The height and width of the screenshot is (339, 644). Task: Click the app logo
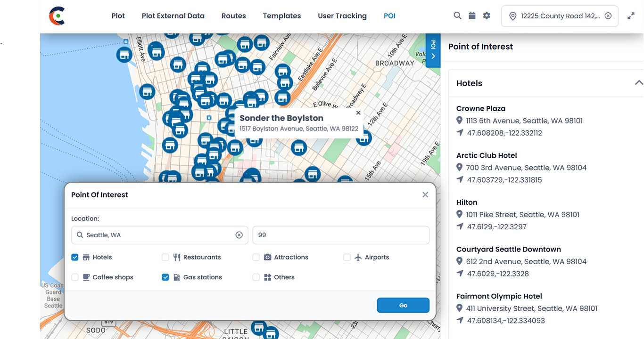57,16
